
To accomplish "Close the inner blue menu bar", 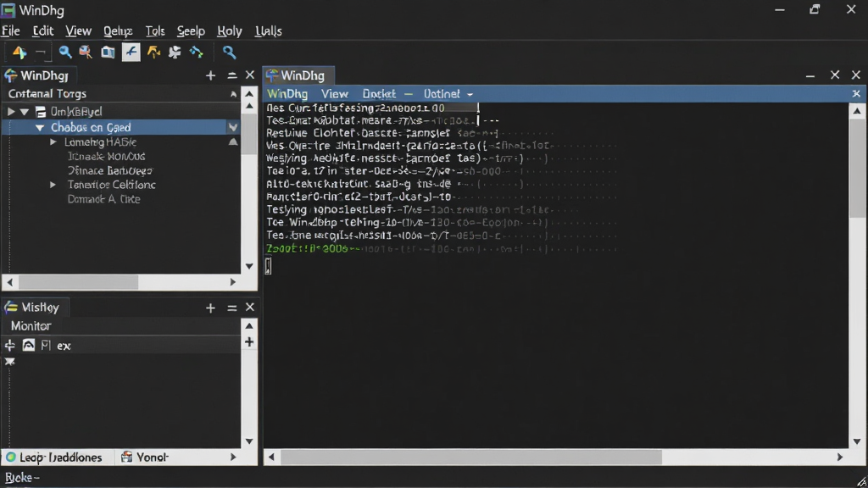I will point(856,94).
